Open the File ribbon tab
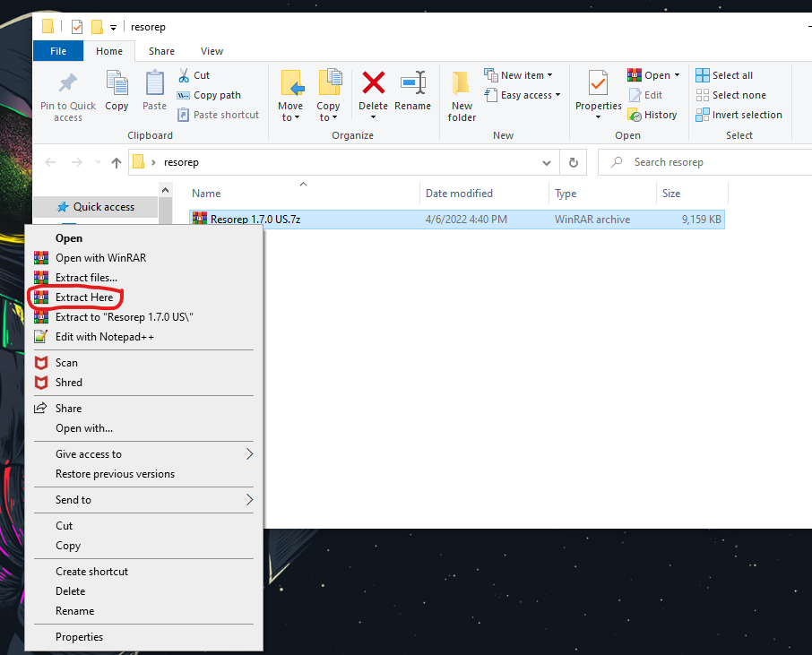This screenshot has width=812, height=655. pyautogui.click(x=58, y=51)
